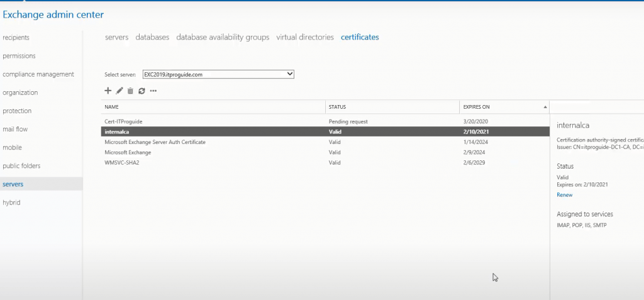This screenshot has height=300, width=644.
Task: Switch to the servers tab
Action: point(116,37)
